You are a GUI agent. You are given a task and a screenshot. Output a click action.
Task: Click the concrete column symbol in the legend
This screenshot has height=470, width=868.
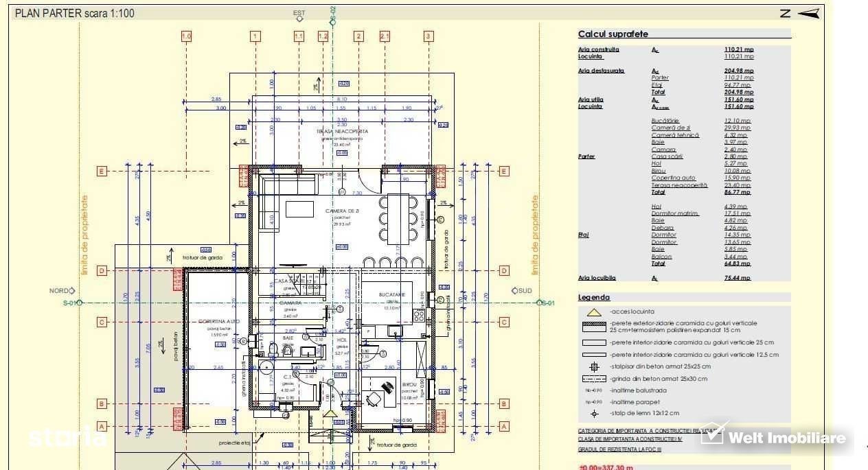coord(595,367)
